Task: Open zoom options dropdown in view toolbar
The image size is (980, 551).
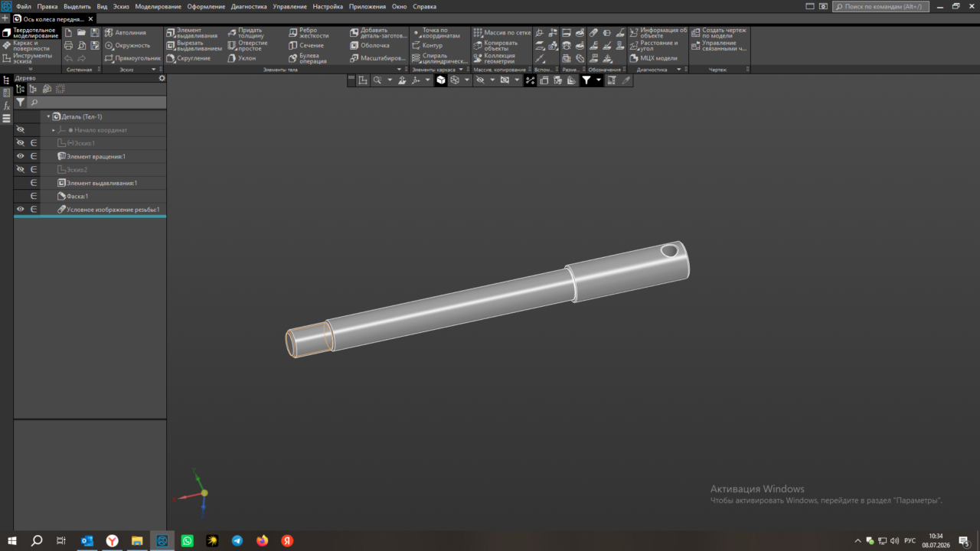Action: (x=389, y=80)
